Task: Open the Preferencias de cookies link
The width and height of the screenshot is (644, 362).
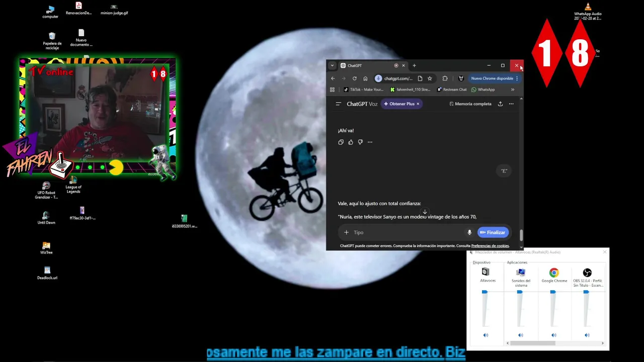Action: point(490,246)
